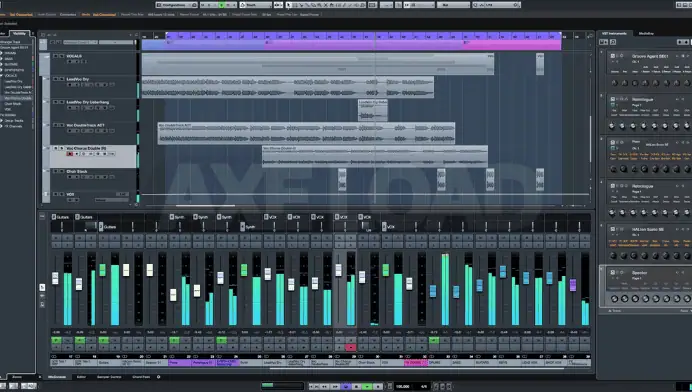
Task: Toggle power on HALion Sonic SE instrument slot
Action: pyautogui.click(x=613, y=229)
